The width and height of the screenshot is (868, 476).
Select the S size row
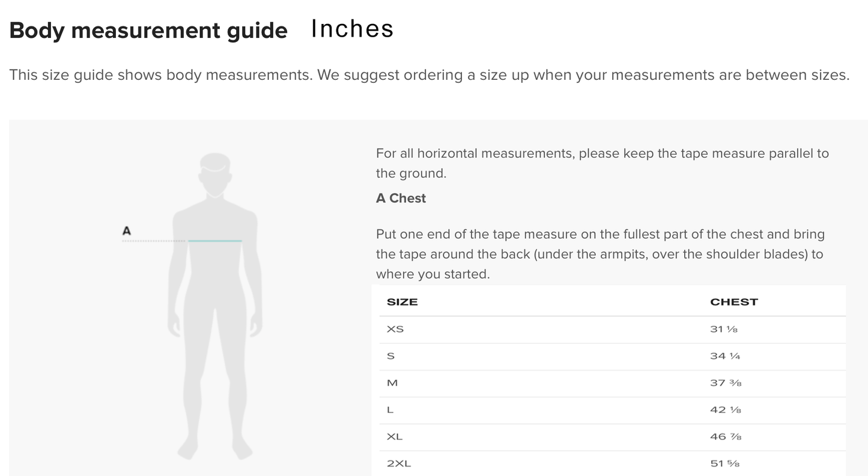(612, 357)
